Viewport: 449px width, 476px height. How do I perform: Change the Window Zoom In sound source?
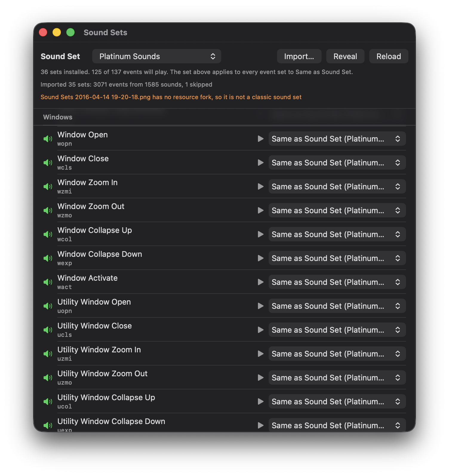[337, 187]
